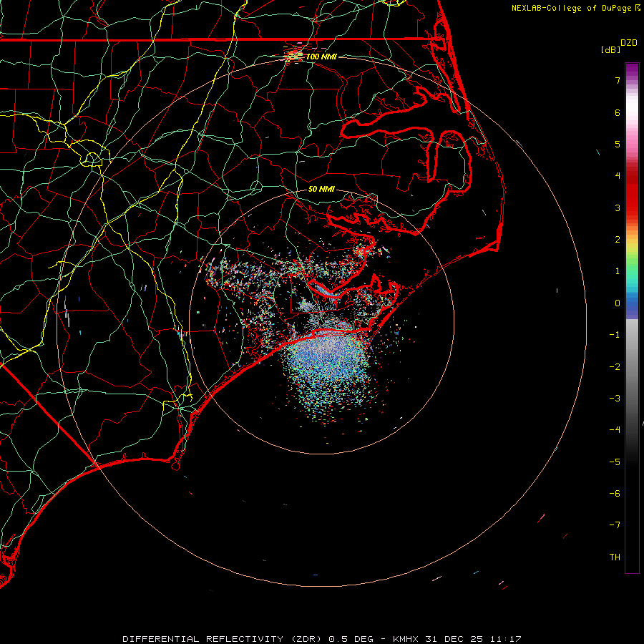Screen dimensions: 644x644
Task: Click the -1 dB tick label
Action: point(615,335)
